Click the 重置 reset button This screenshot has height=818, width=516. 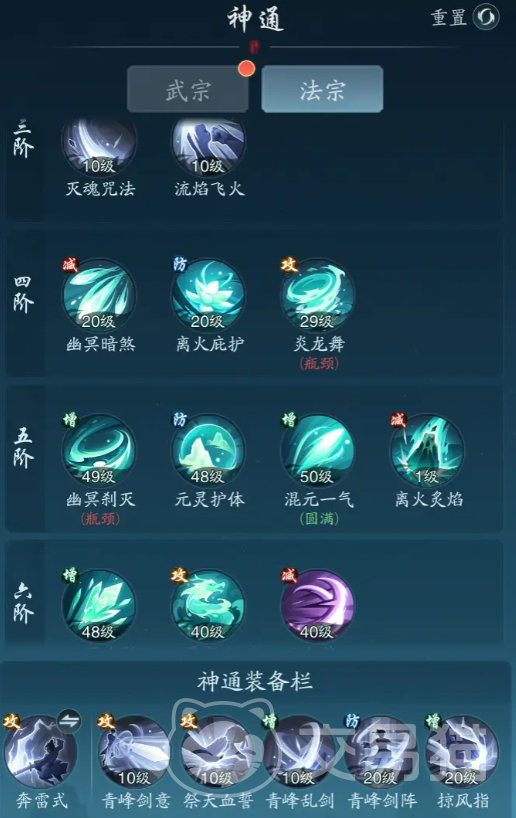click(x=464, y=17)
